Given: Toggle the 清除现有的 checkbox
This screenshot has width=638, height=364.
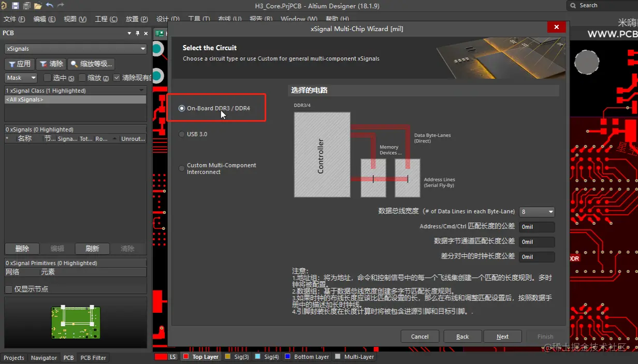Looking at the screenshot, I should (x=117, y=78).
